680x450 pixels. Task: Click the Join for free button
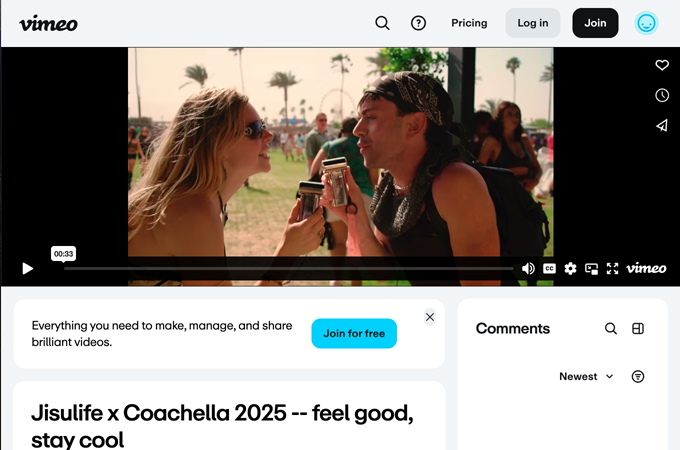(354, 333)
